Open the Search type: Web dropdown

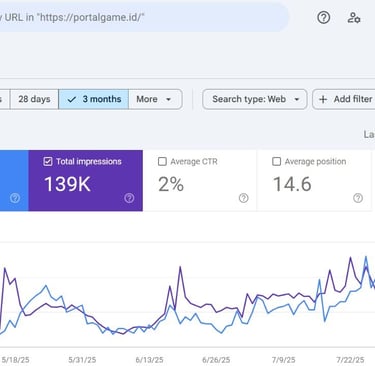[x=255, y=99]
